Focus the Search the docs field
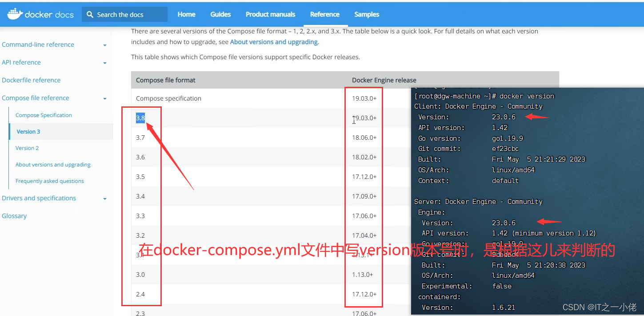 [124, 14]
